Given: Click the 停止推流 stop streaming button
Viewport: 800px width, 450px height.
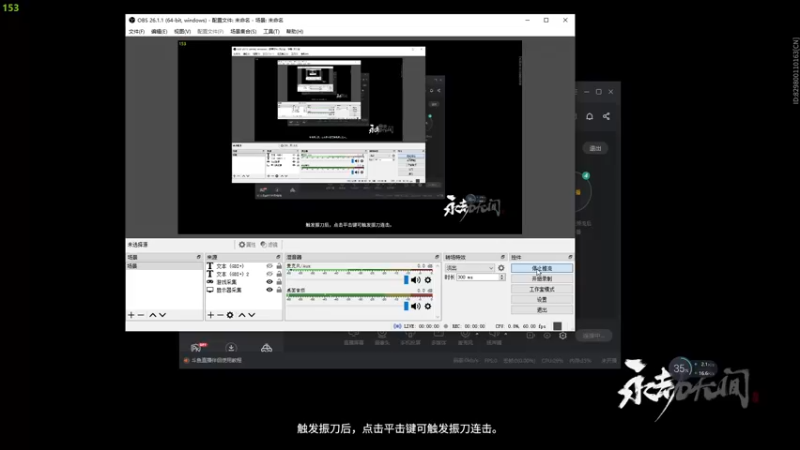Looking at the screenshot, I should coord(542,268).
